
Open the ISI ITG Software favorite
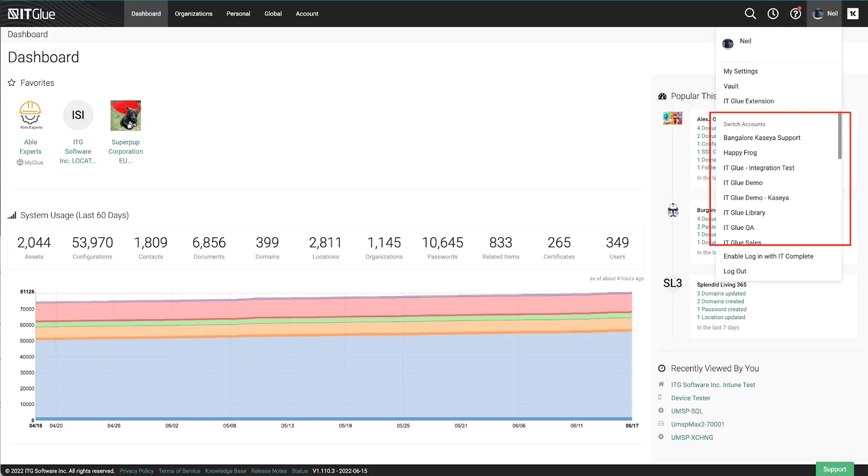[x=78, y=115]
